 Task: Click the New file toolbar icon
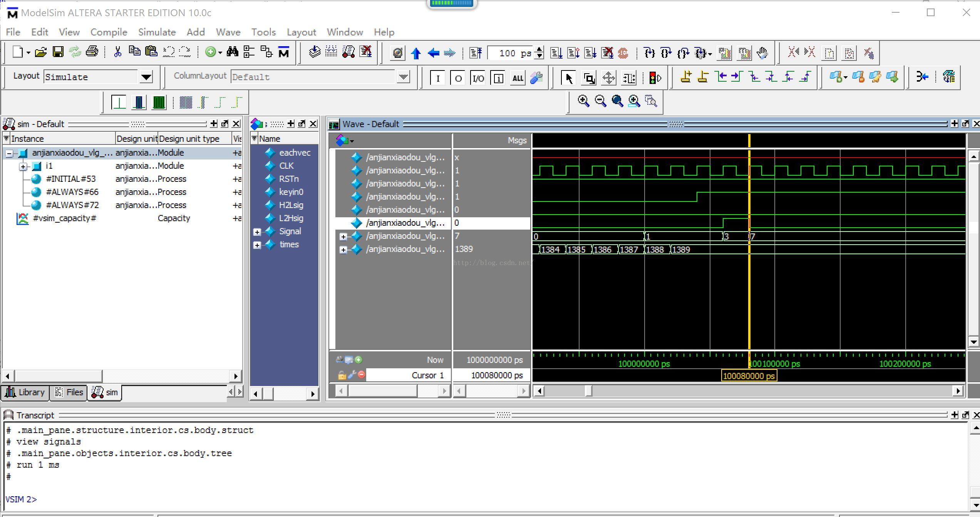[18, 52]
